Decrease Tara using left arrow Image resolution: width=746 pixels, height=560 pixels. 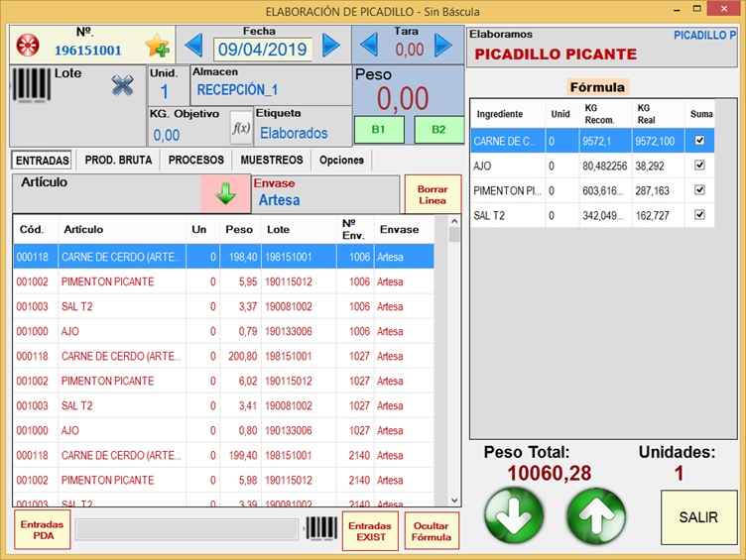point(369,46)
